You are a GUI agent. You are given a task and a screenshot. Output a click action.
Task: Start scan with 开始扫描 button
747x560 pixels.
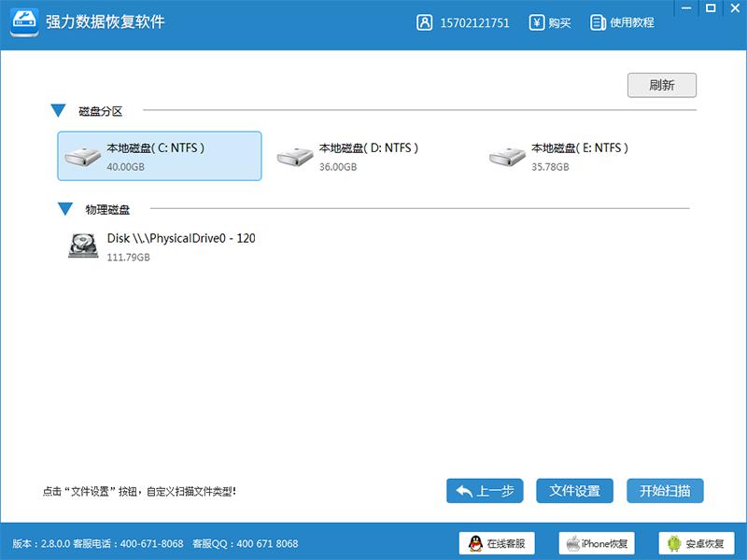pyautogui.click(x=665, y=491)
